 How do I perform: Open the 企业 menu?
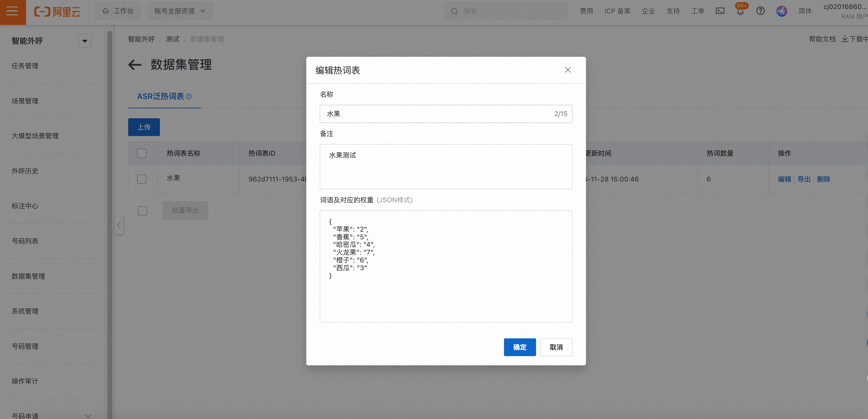point(648,11)
